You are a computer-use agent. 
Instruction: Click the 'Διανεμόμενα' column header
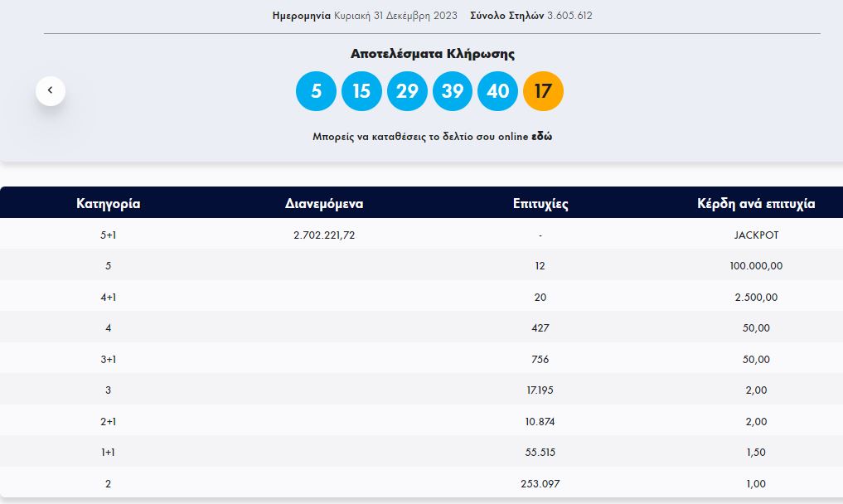[324, 203]
